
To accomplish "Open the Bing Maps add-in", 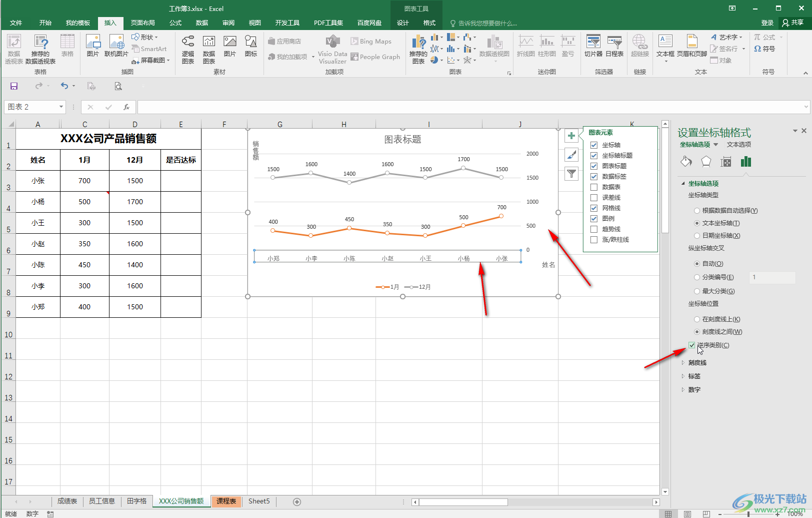I will (371, 42).
